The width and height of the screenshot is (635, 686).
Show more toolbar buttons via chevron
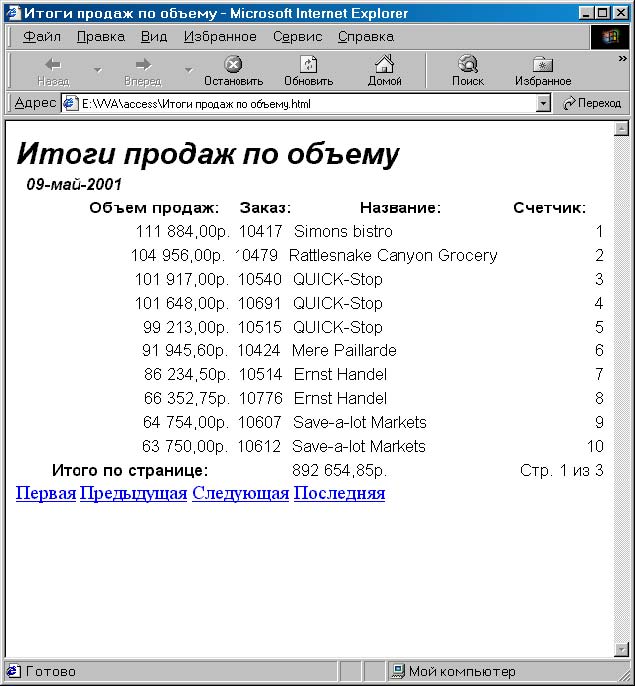point(622,58)
